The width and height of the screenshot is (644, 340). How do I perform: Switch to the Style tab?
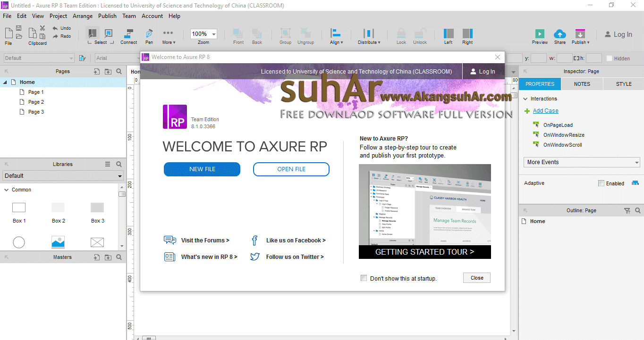[x=624, y=84]
